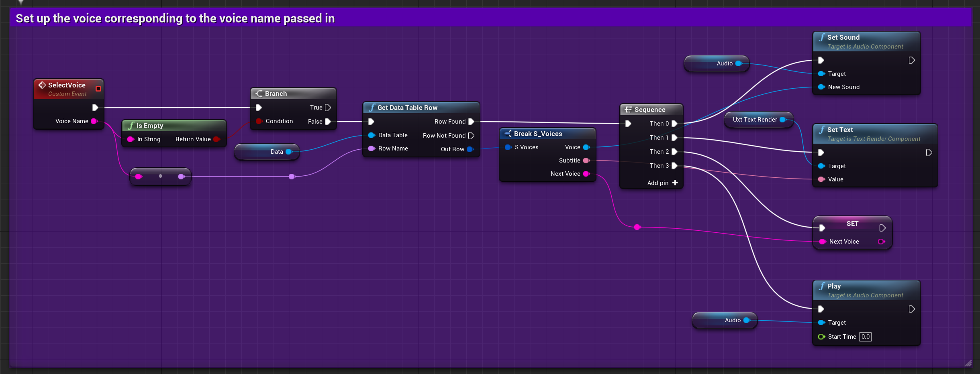Click the SelectVoice custom event diamond icon
This screenshot has width=980, height=374.
pos(42,85)
